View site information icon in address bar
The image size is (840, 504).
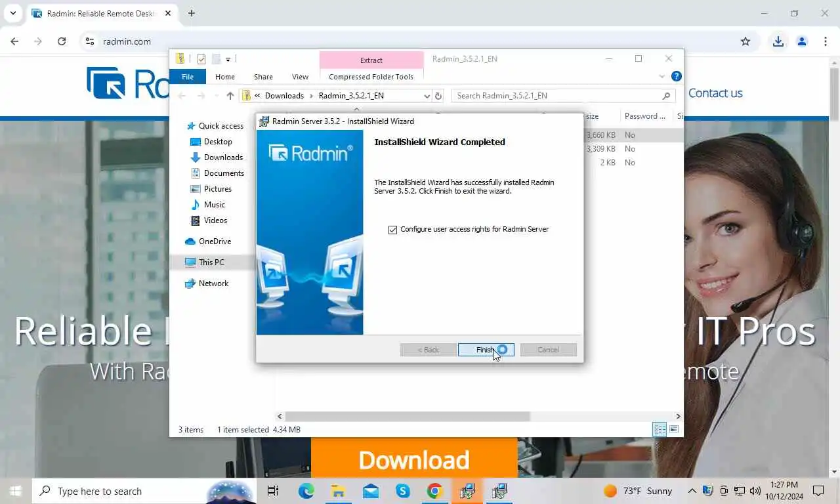pos(89,41)
